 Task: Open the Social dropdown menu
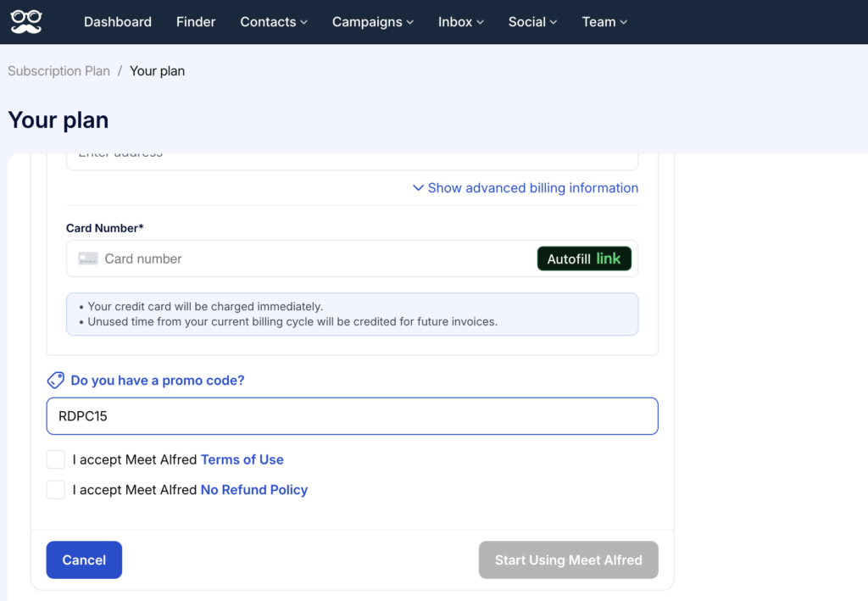533,22
